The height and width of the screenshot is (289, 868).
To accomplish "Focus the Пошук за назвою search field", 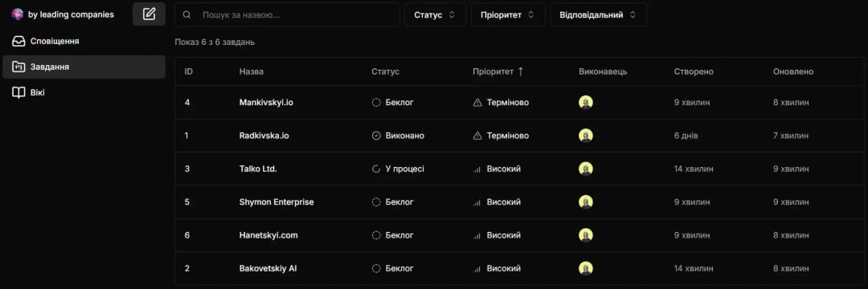I will [287, 15].
